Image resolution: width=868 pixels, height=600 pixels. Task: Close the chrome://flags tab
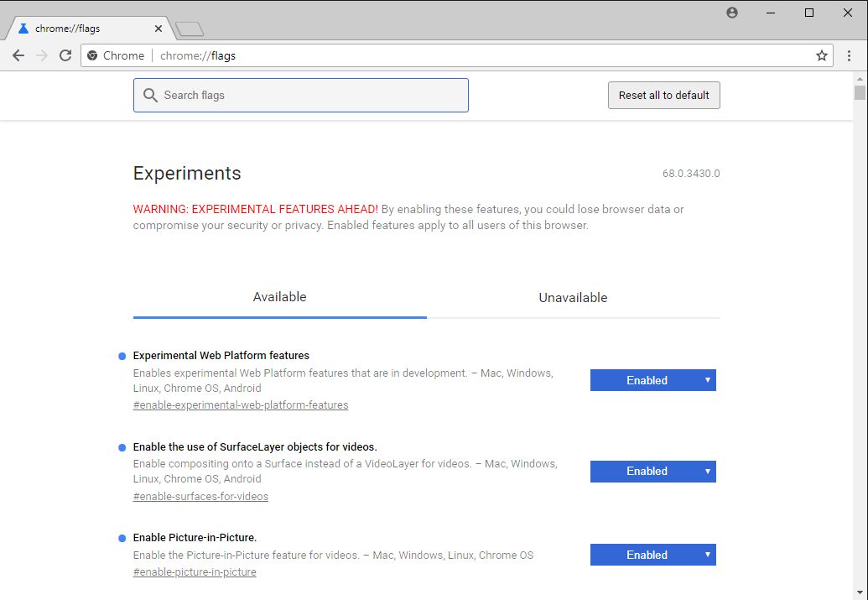point(159,29)
